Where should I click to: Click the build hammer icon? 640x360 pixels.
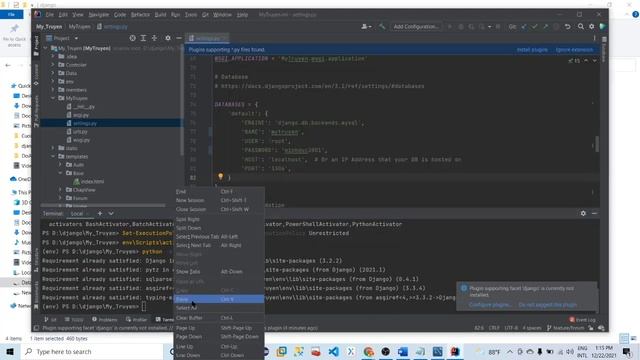tap(382, 27)
